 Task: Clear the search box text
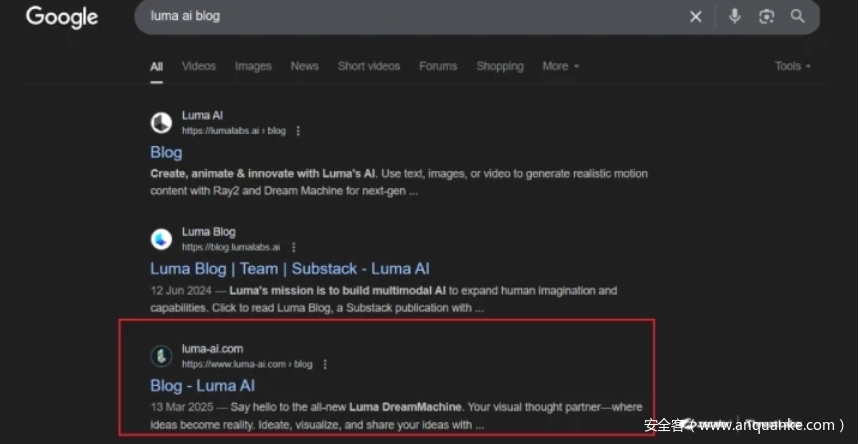coord(696,16)
